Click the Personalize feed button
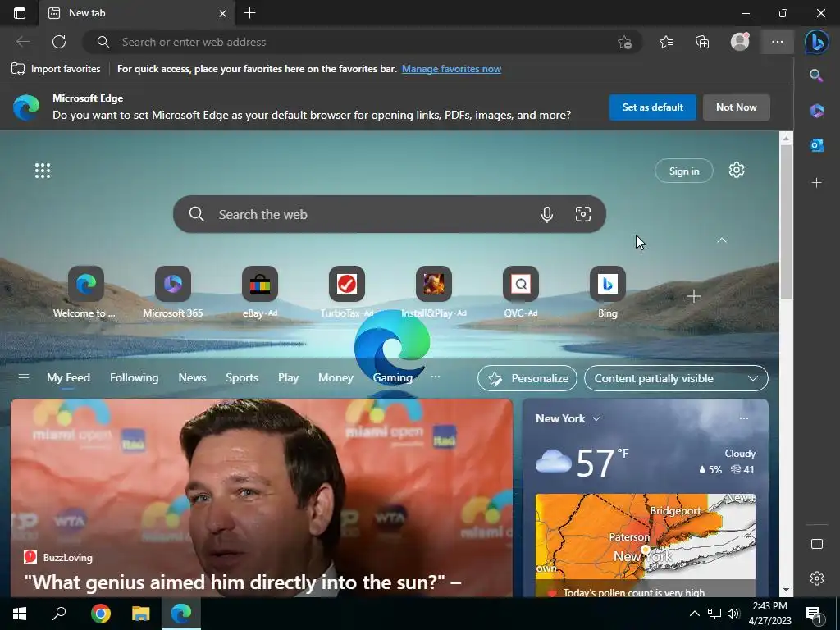Screen dimensions: 840x630 [x=527, y=378]
